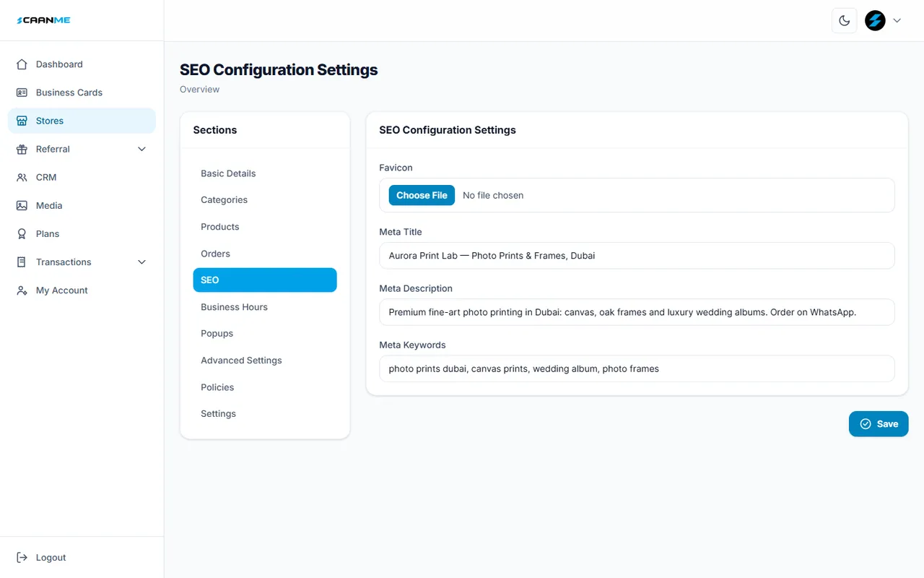Click the Transactions receipt icon

click(22, 262)
